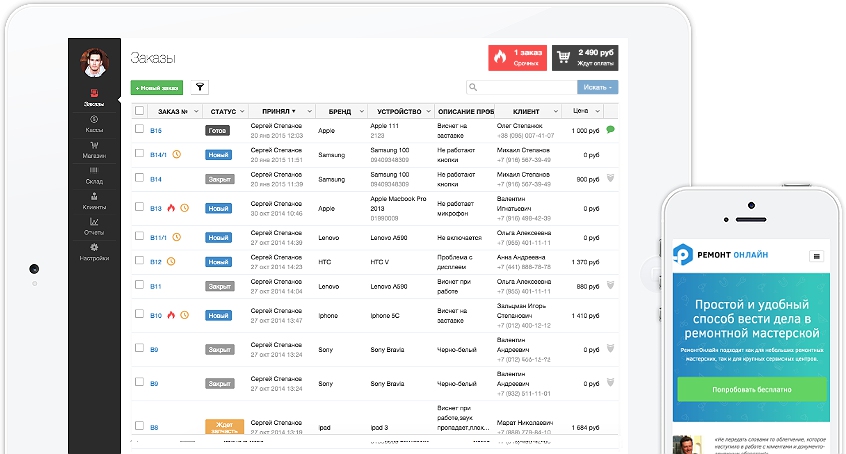Check the box for order B10
Viewport: 846px width, 454px height.
click(139, 314)
